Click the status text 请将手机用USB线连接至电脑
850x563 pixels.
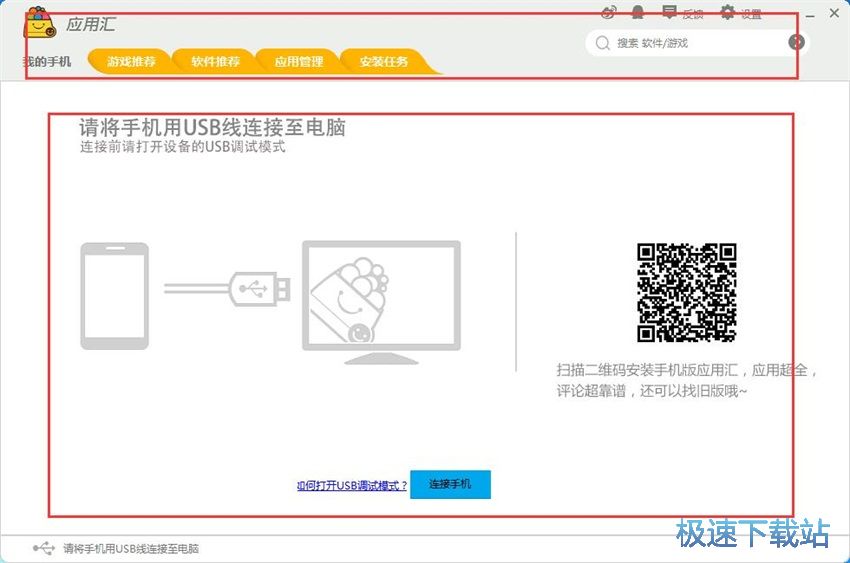tap(131, 548)
